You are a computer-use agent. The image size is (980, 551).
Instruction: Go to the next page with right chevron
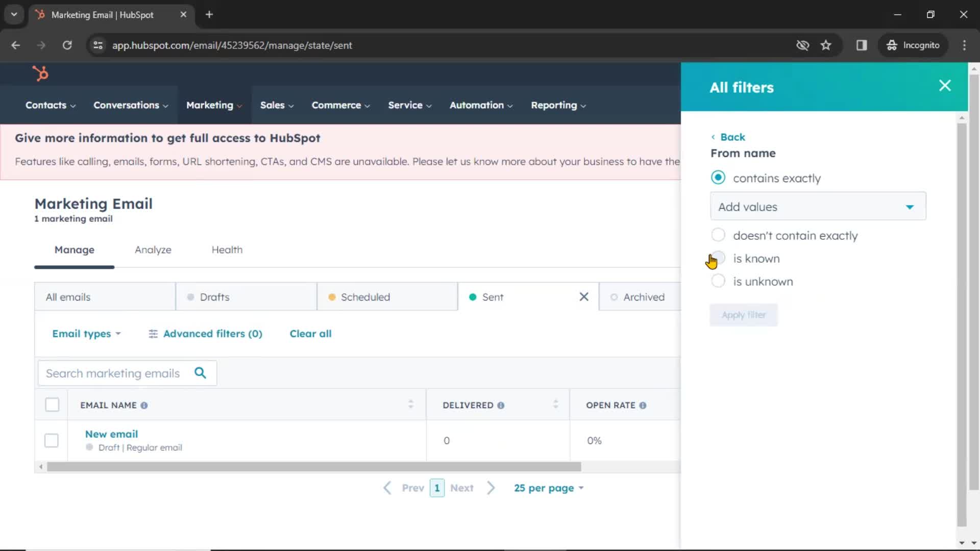tap(491, 488)
